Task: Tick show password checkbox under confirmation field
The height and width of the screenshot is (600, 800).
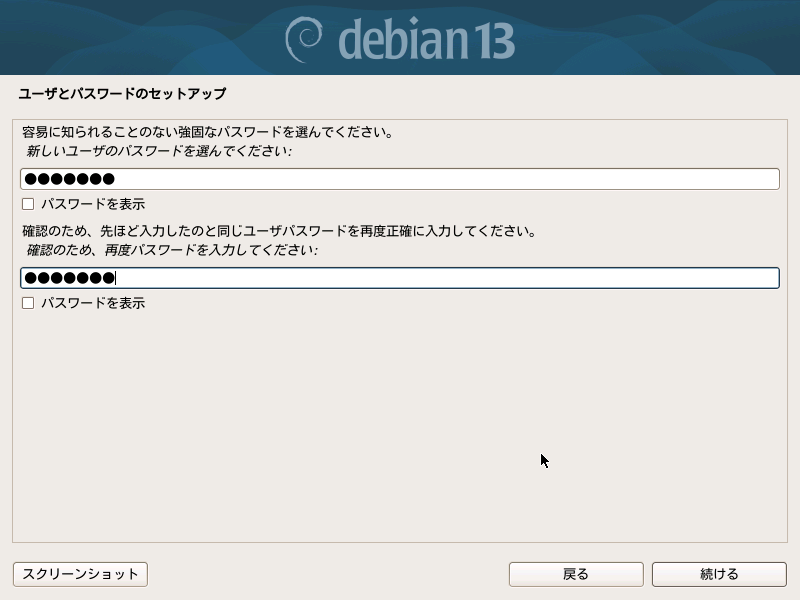Action: coord(28,303)
